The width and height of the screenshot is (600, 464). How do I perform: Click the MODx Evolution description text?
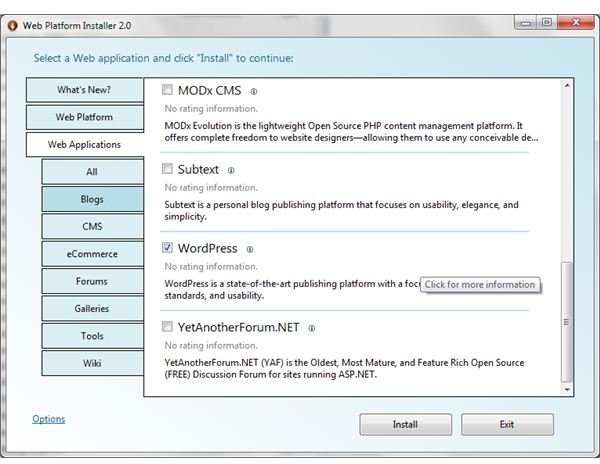click(x=351, y=132)
